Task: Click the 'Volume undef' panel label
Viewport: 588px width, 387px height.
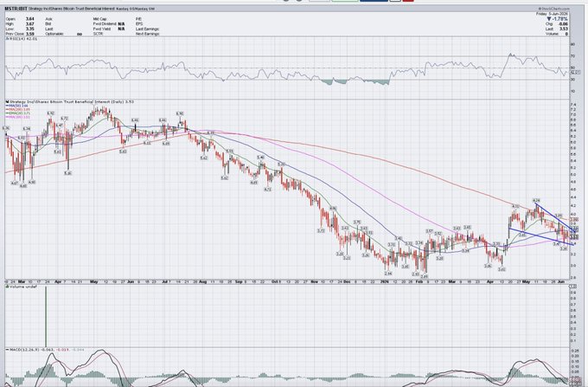Action: tap(20, 287)
